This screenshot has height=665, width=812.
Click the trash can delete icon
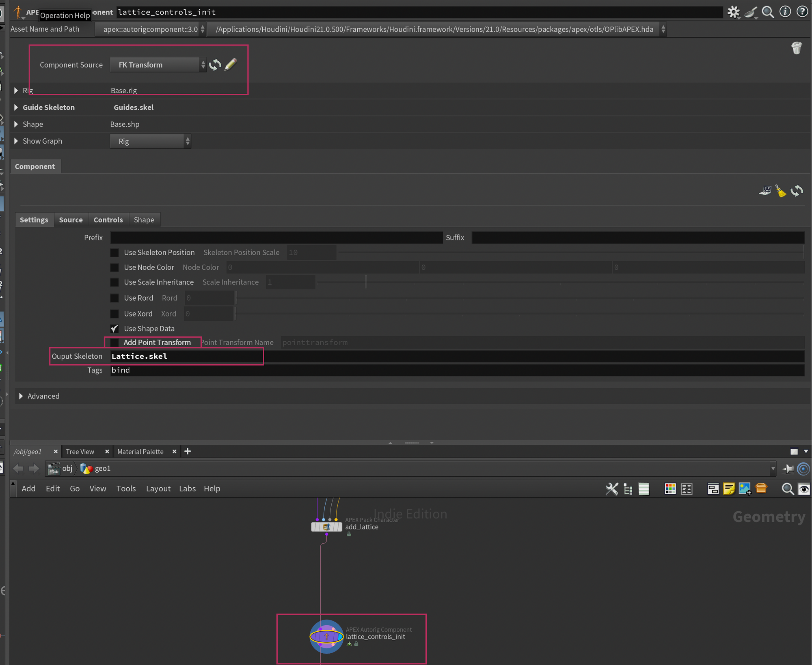pos(797,48)
